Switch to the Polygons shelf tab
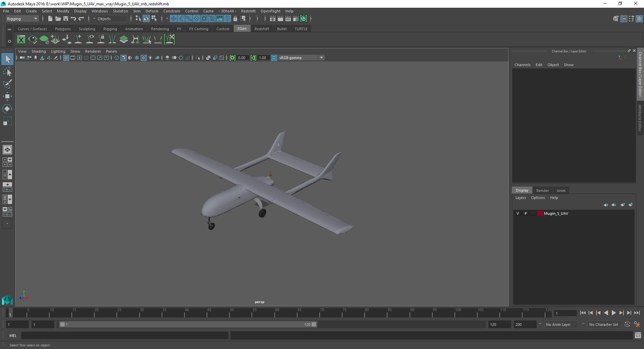This screenshot has width=644, height=349. (x=63, y=29)
